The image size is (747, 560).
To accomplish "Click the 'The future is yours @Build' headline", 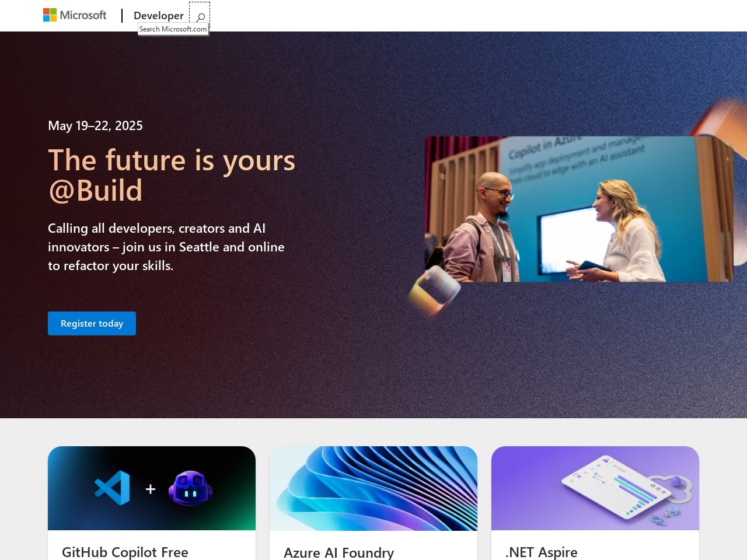I will [x=172, y=175].
